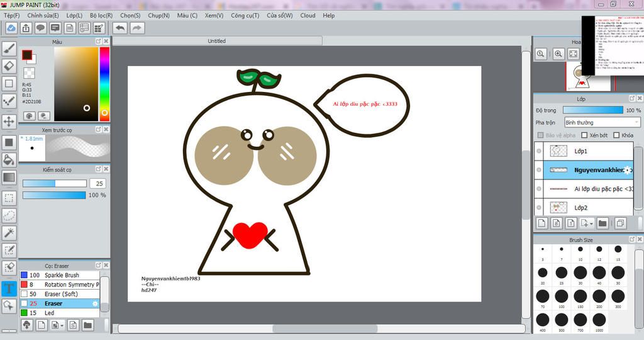This screenshot has height=340, width=644.
Task: Toggle visibility of Lớp1 layer
Action: pyautogui.click(x=539, y=151)
